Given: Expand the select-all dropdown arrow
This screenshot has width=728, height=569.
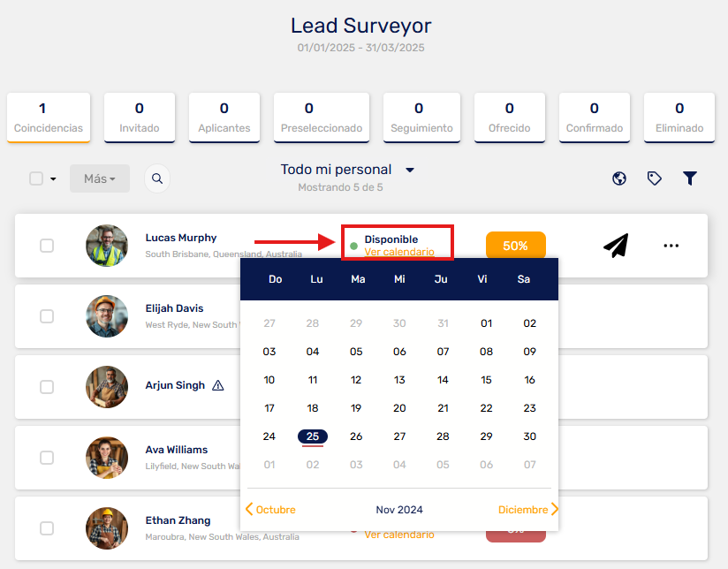Looking at the screenshot, I should [x=53, y=178].
